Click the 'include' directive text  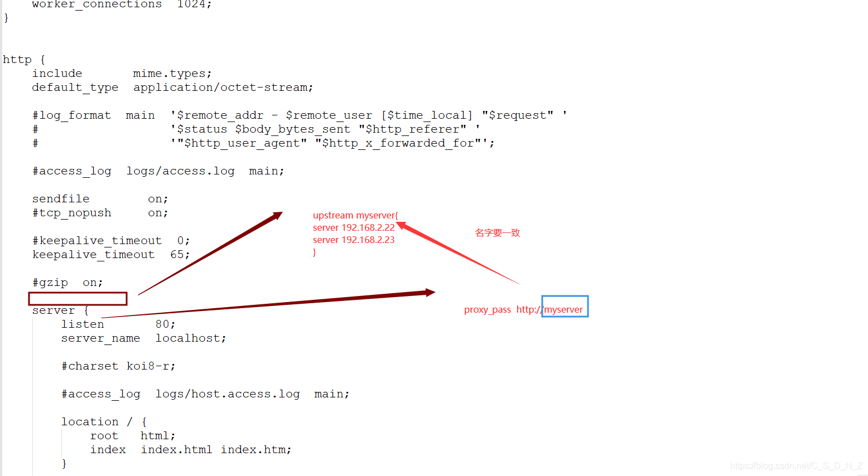(x=57, y=74)
